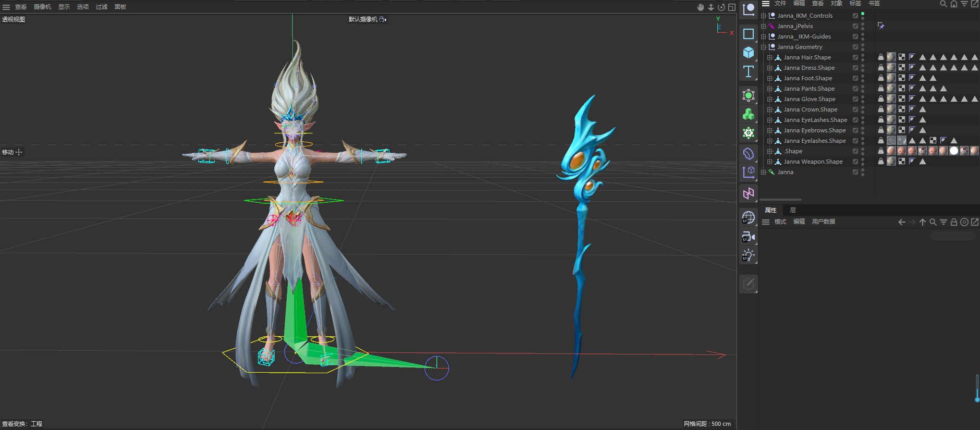Open Object Manager filter icon

pyautogui.click(x=964, y=4)
